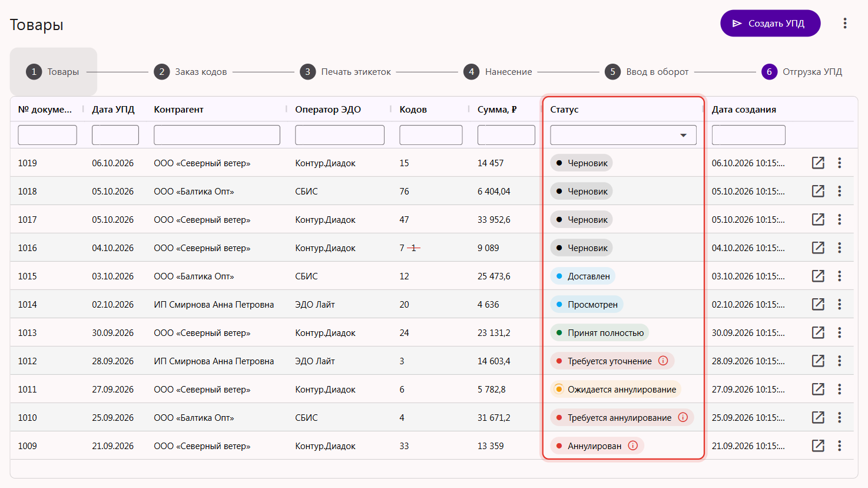Open row 1009 more options menu
Screen dimensions: 868x488
click(840, 446)
